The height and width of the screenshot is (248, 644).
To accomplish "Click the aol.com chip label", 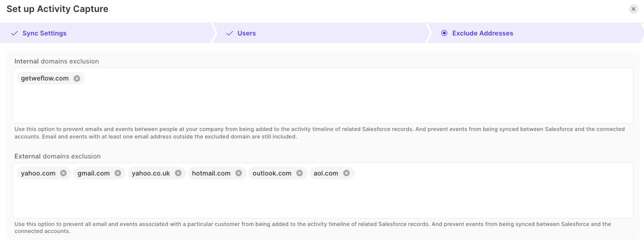I will click(x=326, y=173).
